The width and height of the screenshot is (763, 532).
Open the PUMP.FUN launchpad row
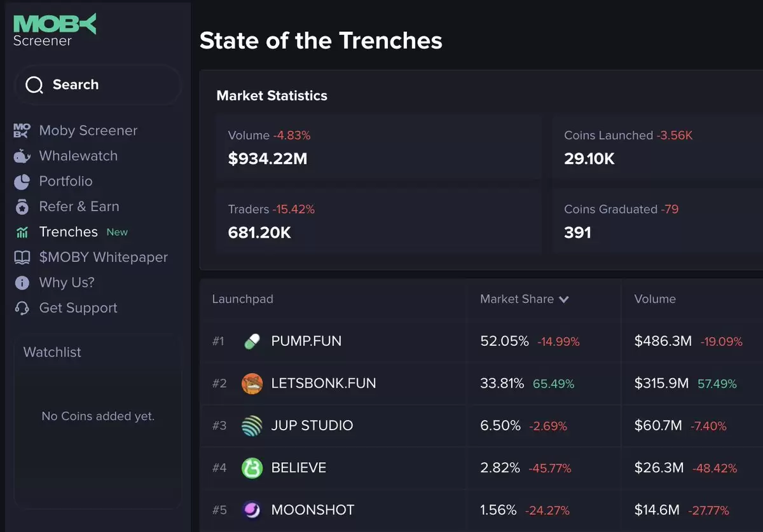(481, 341)
